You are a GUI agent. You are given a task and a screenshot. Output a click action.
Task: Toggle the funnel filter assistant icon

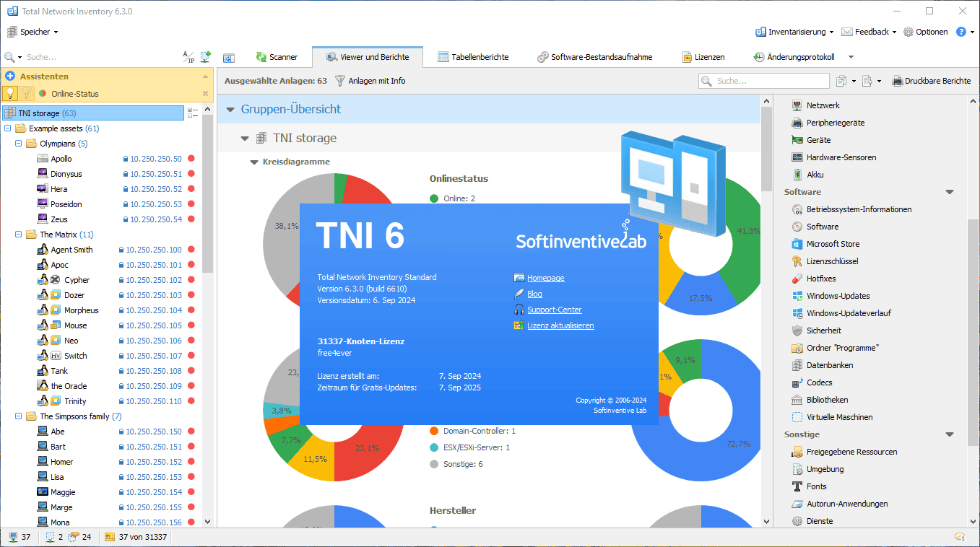pos(26,93)
